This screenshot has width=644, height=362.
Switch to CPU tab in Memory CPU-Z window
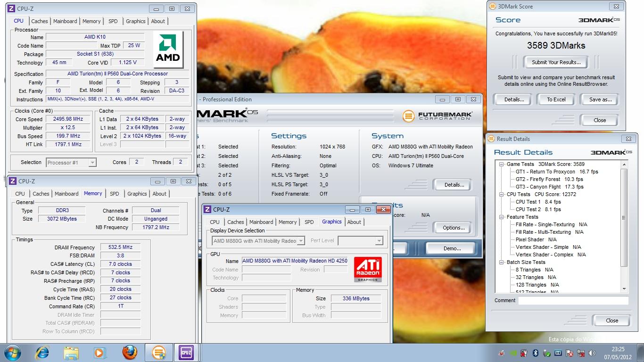20,194
